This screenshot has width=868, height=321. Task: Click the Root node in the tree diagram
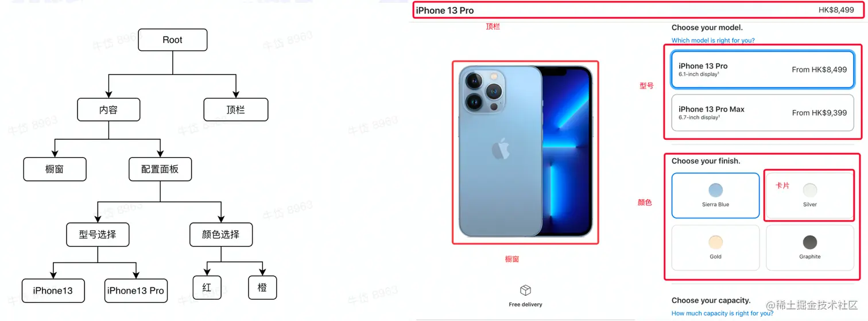172,40
